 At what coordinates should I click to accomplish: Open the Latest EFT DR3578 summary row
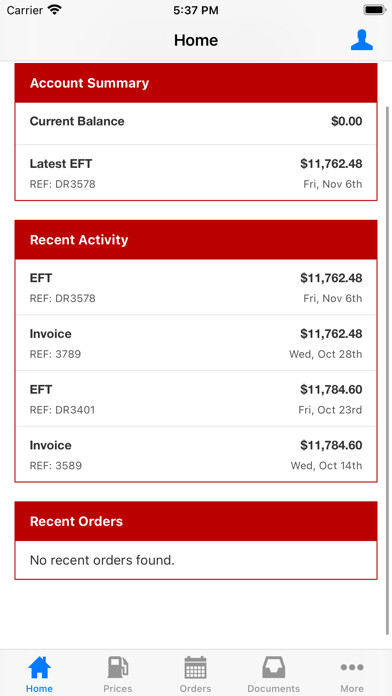point(196,173)
